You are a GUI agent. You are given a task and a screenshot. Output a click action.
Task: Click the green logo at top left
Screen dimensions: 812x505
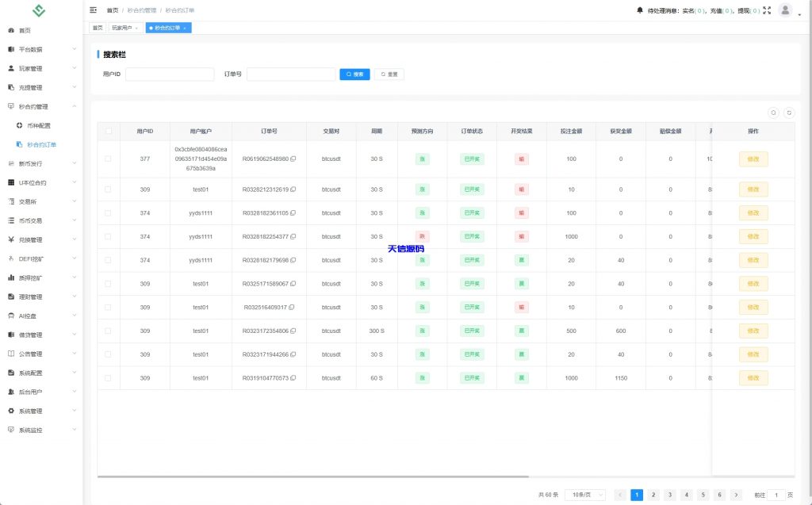39,10
